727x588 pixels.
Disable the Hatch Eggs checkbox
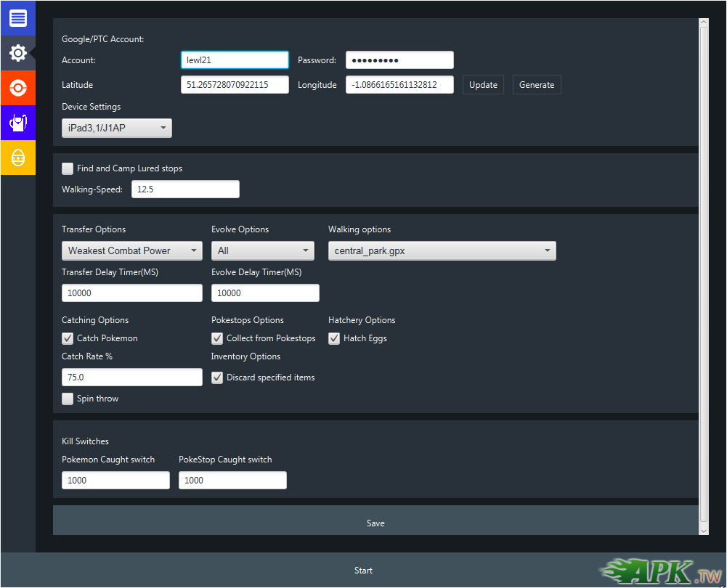click(334, 338)
